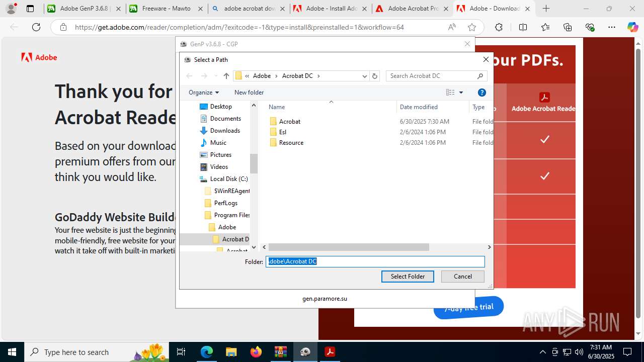The height and width of the screenshot is (362, 644).
Task: Open Edge Favorites list icon
Action: 545,27
